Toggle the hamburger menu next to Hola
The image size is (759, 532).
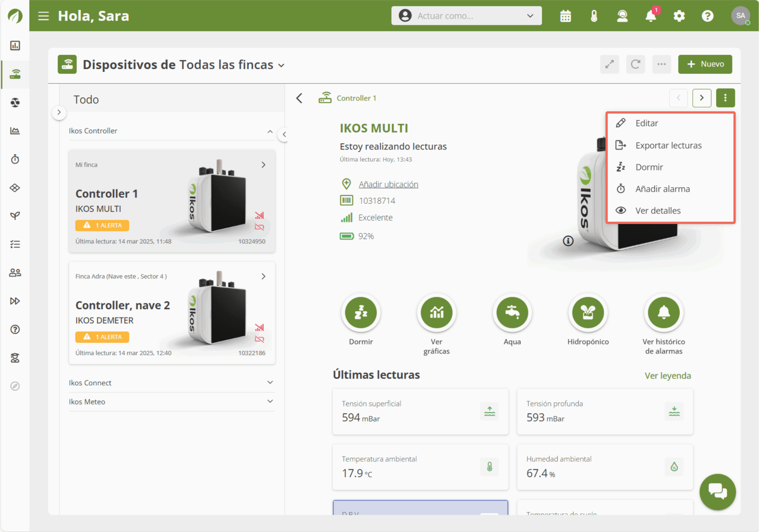(43, 16)
